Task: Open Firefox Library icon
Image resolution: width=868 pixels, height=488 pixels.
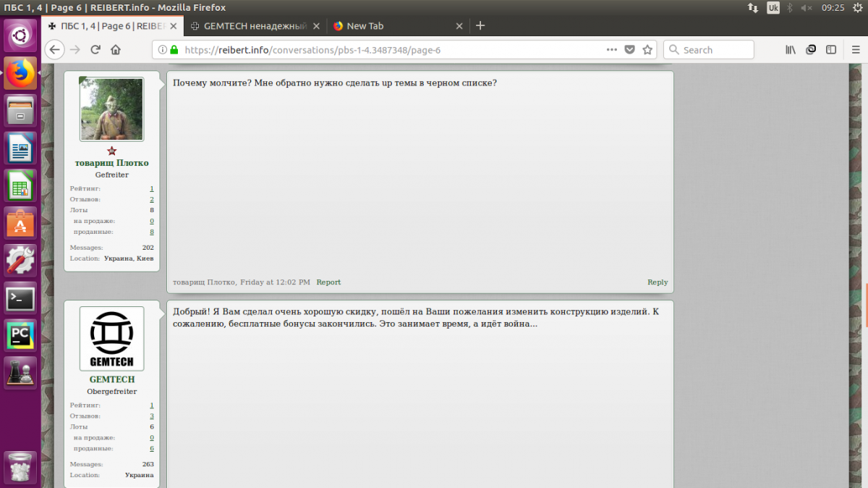Action: (791, 50)
